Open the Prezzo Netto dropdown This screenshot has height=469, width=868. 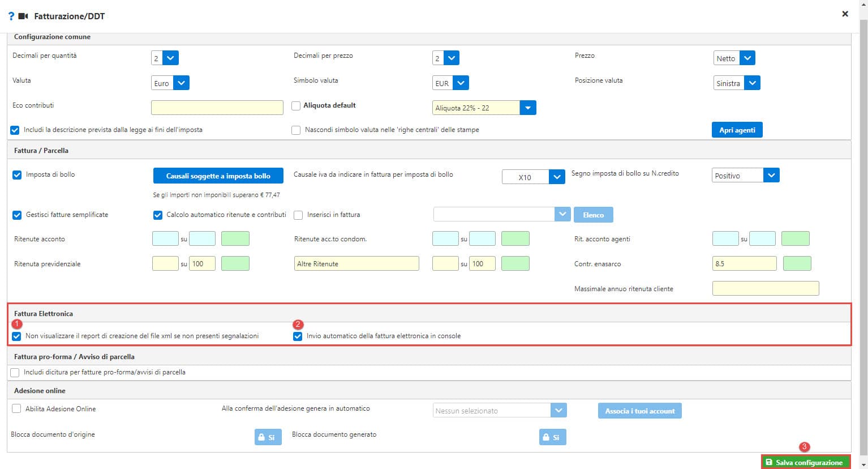pyautogui.click(x=747, y=58)
